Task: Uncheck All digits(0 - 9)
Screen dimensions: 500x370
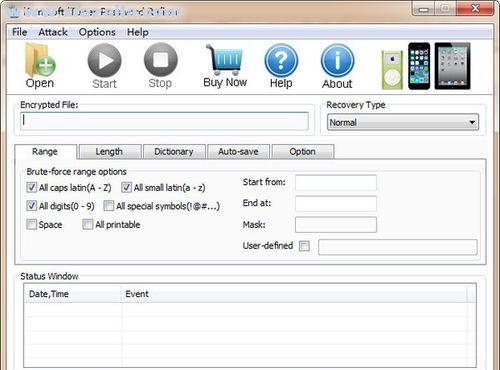Action: pyautogui.click(x=32, y=206)
